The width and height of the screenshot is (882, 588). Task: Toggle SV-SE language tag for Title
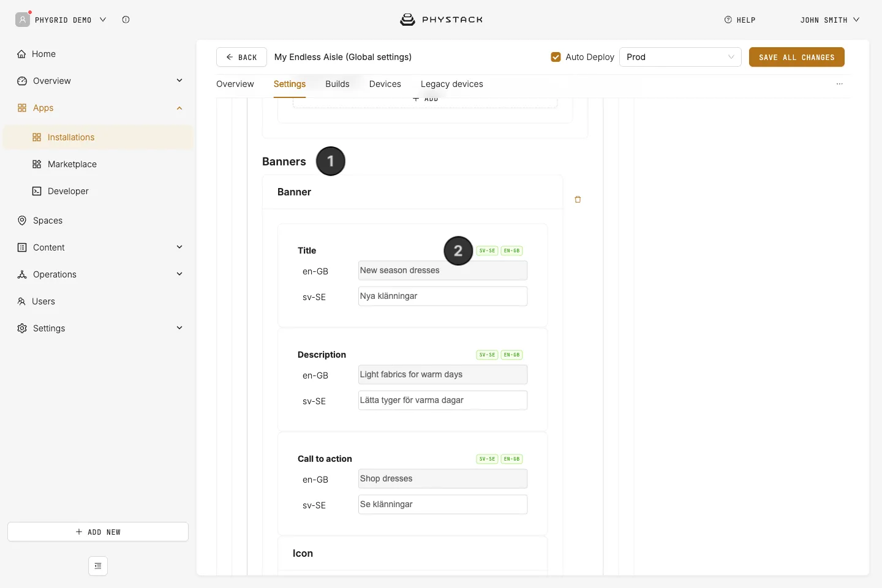[x=487, y=251]
